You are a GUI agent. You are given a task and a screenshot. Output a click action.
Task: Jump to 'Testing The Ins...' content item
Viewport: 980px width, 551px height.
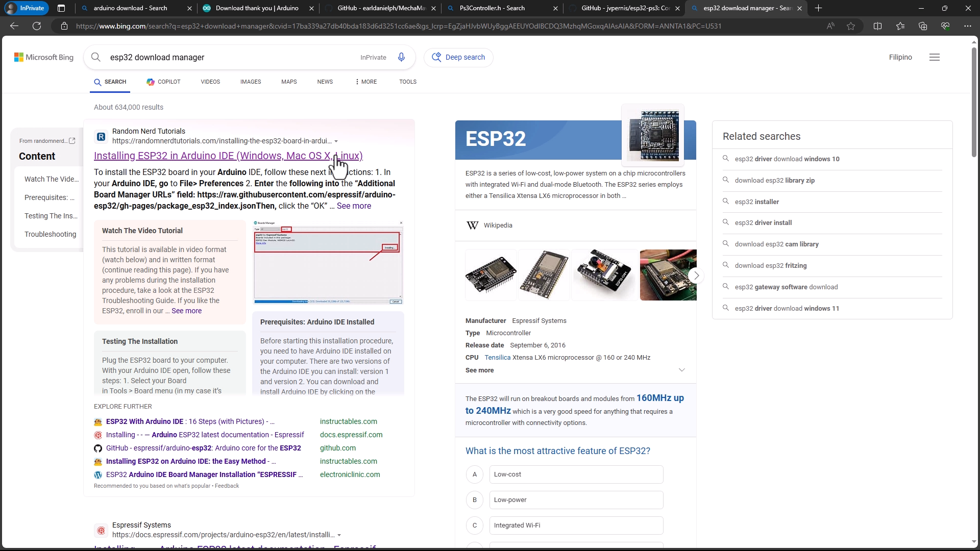(51, 216)
